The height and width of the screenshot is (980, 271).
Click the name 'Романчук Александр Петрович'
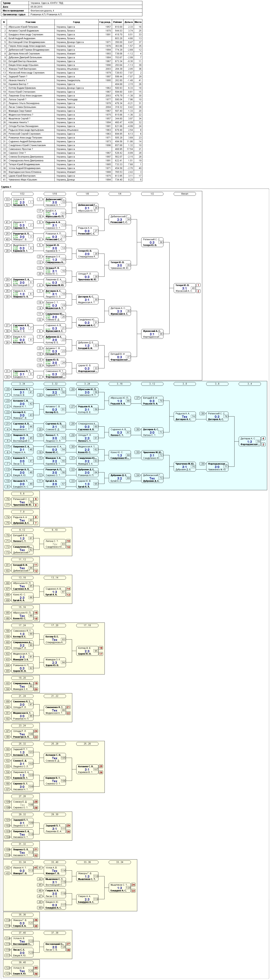click(x=25, y=137)
